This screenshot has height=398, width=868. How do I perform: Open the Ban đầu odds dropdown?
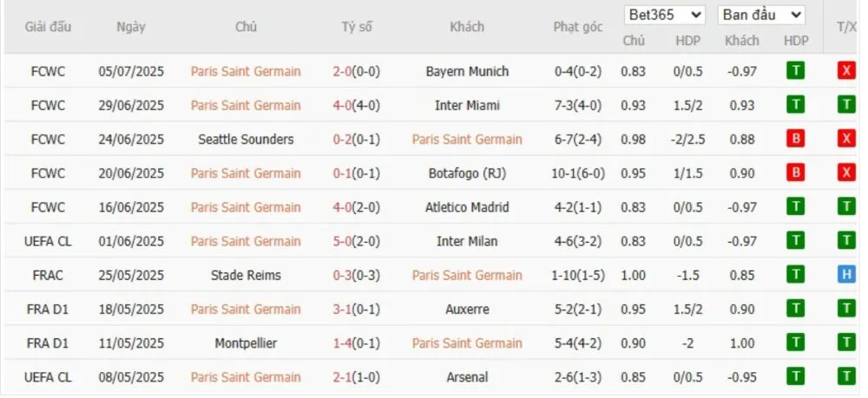pos(761,16)
